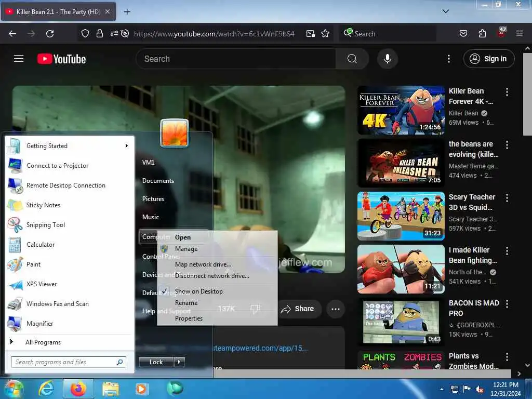Open more actions ellipsis beside Share
Screen dimensions: 532x399
click(335, 309)
